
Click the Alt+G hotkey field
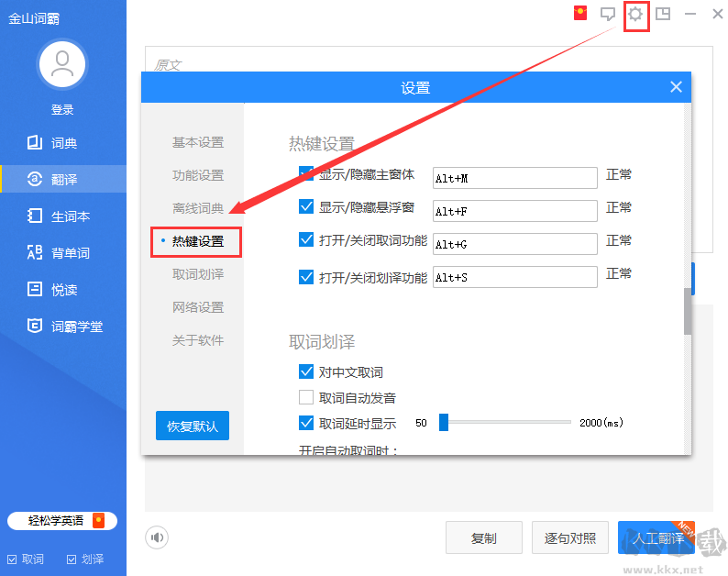click(x=515, y=244)
